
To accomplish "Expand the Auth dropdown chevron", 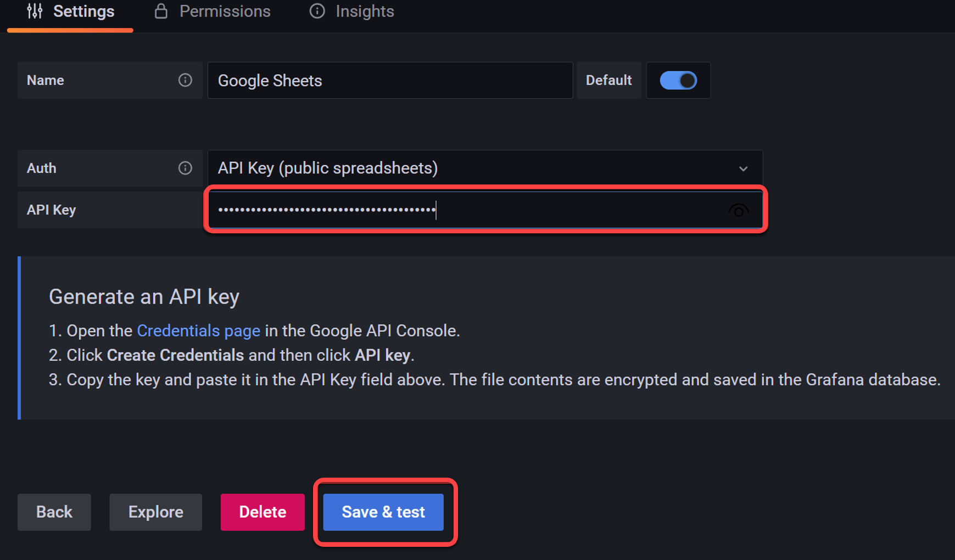I will point(743,169).
